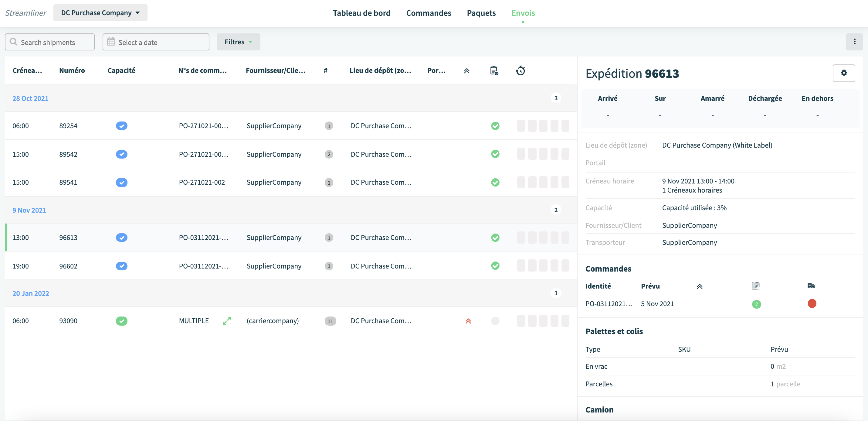
Task: Click the # column header
Action: pos(325,70)
